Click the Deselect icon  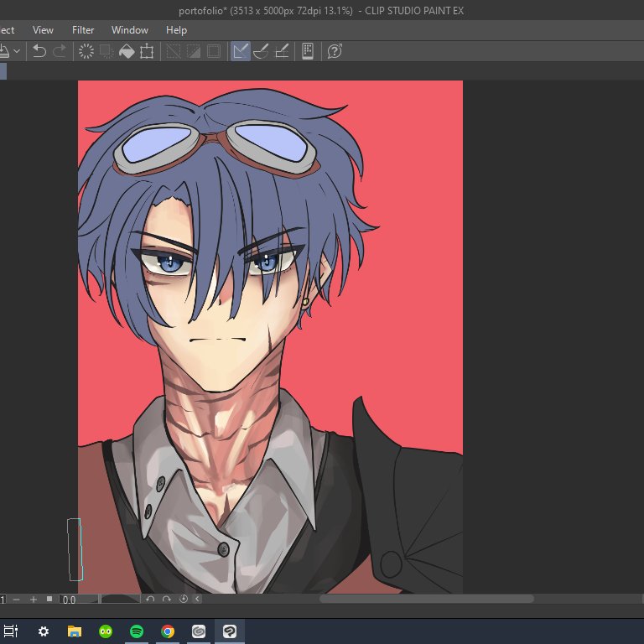pos(174,51)
